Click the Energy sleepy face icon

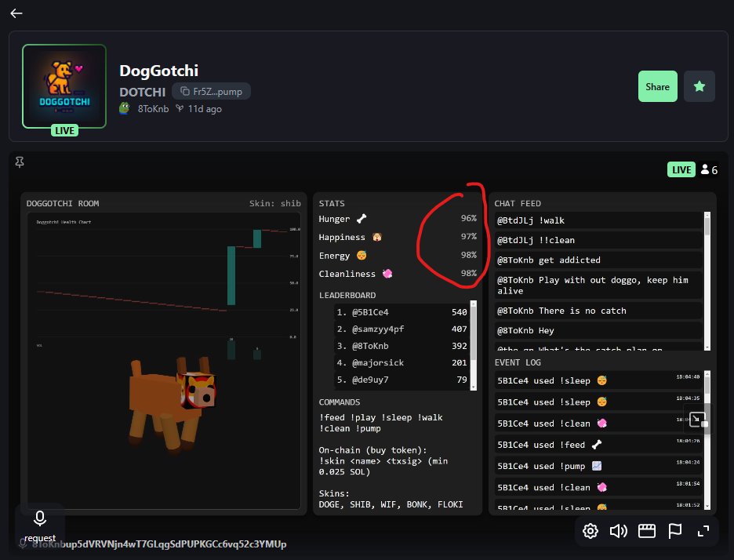(362, 255)
